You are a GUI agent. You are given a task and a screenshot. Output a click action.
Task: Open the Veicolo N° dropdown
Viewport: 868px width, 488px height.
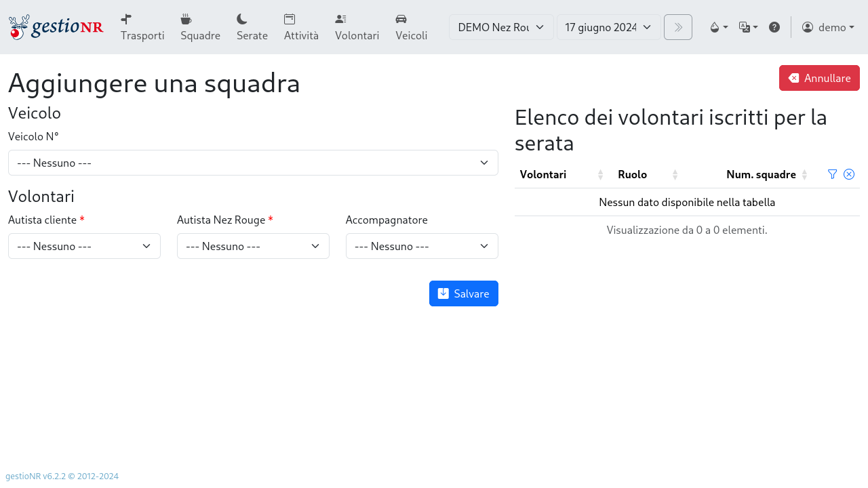pos(252,163)
